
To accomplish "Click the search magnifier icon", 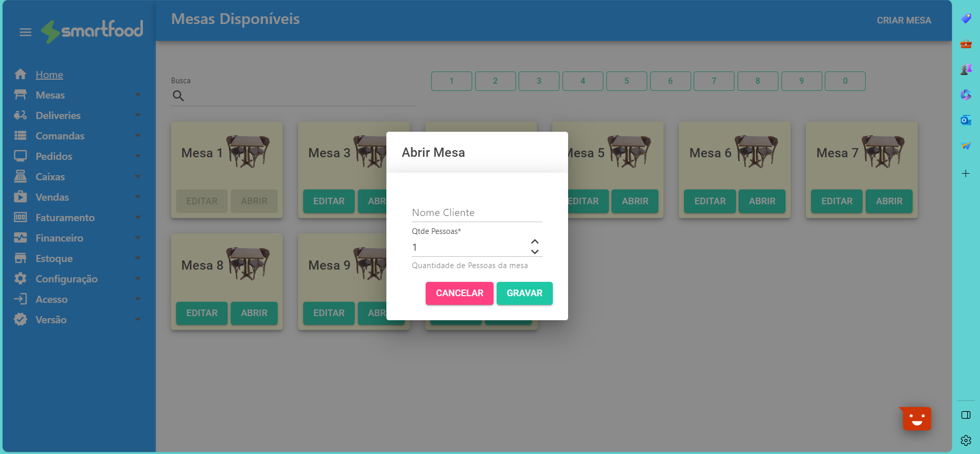I will click(178, 95).
